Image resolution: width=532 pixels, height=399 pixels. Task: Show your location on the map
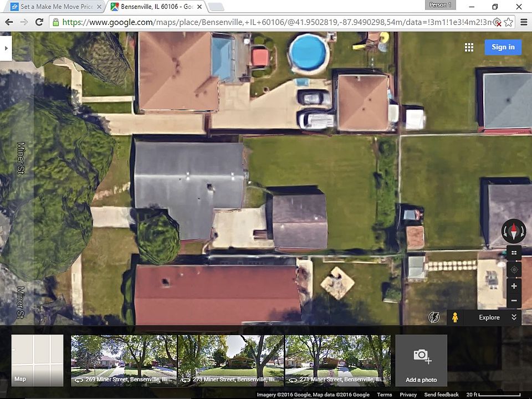click(514, 270)
